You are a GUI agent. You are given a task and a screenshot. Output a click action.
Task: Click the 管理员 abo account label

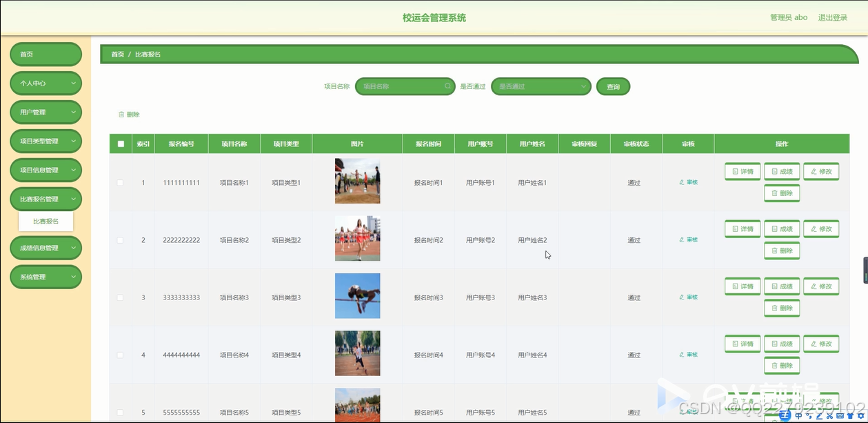pyautogui.click(x=789, y=18)
